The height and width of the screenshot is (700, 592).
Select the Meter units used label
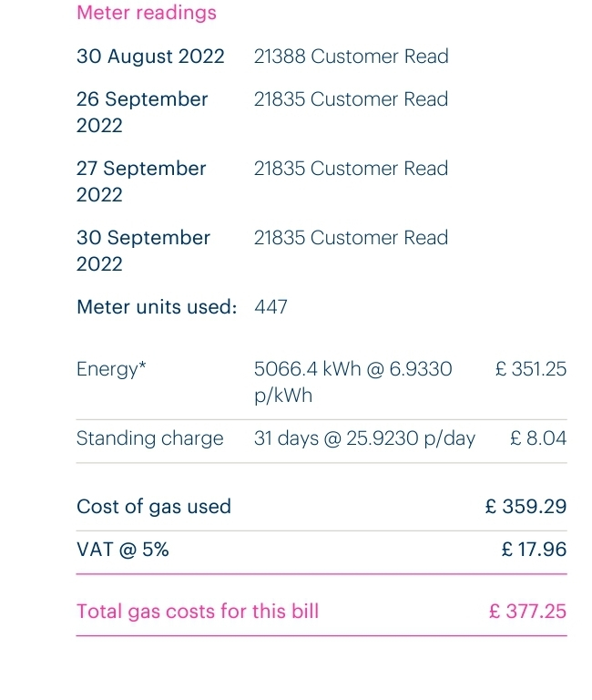pos(157,307)
